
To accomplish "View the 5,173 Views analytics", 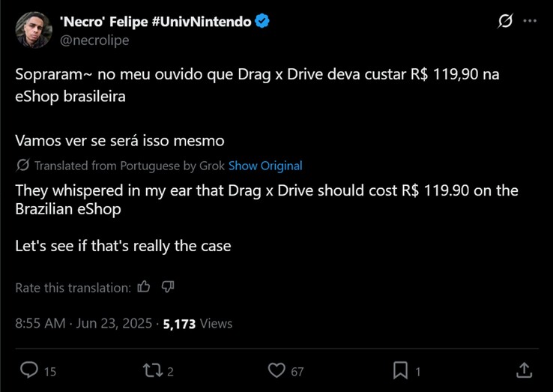I will pyautogui.click(x=198, y=324).
